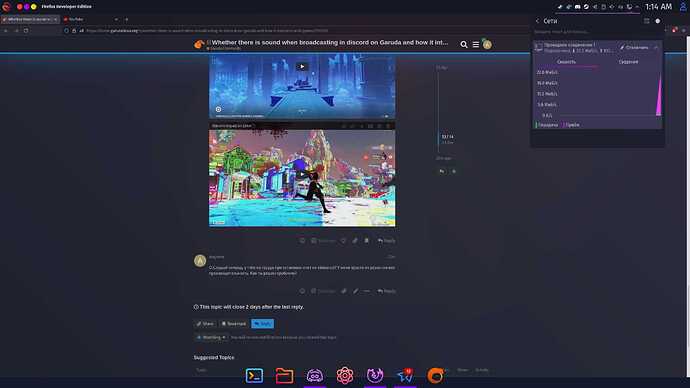The image size is (690, 388).
Task: Click the Bookmark button below topic
Action: point(234,324)
